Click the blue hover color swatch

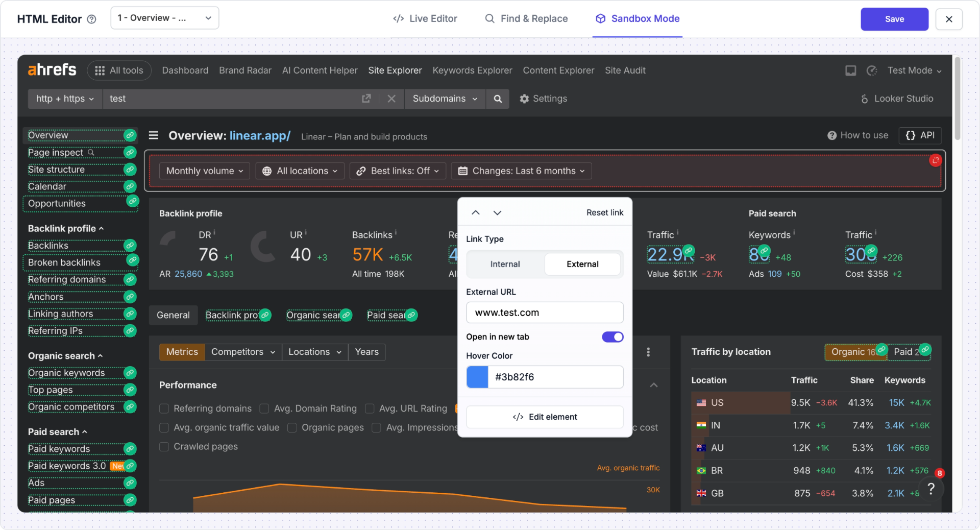(x=477, y=377)
